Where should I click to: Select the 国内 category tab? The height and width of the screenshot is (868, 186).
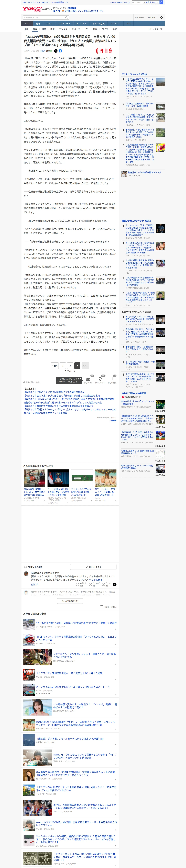(x=35, y=29)
